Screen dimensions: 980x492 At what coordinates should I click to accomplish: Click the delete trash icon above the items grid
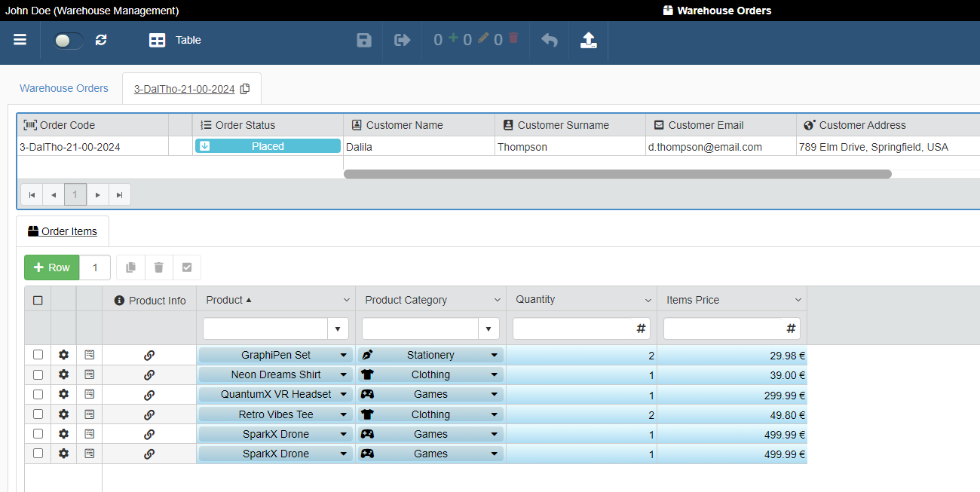[158, 267]
